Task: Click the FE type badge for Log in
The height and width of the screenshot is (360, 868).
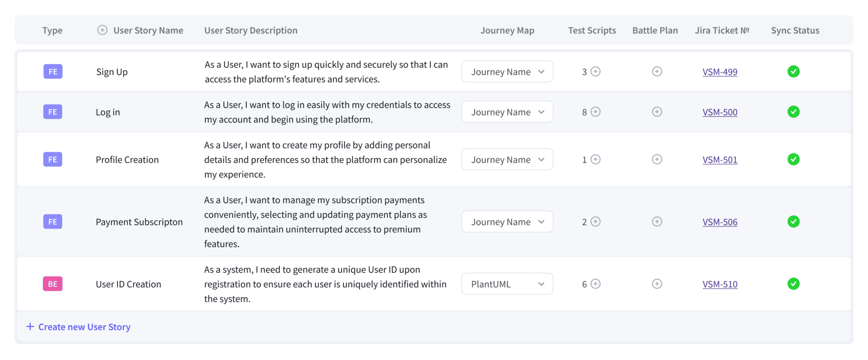Action: (53, 112)
